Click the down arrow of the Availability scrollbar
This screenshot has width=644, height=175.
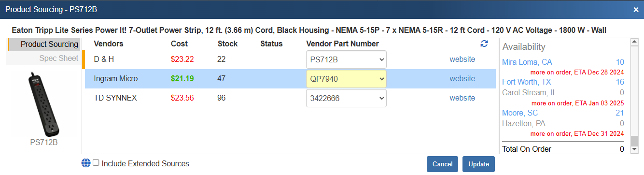click(635, 150)
